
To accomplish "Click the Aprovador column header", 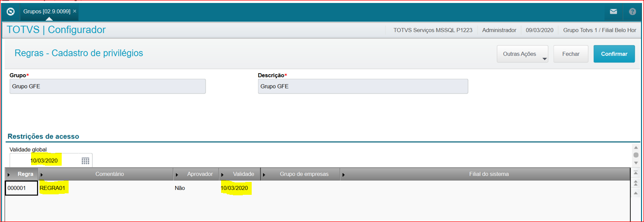I will pyautogui.click(x=195, y=174).
